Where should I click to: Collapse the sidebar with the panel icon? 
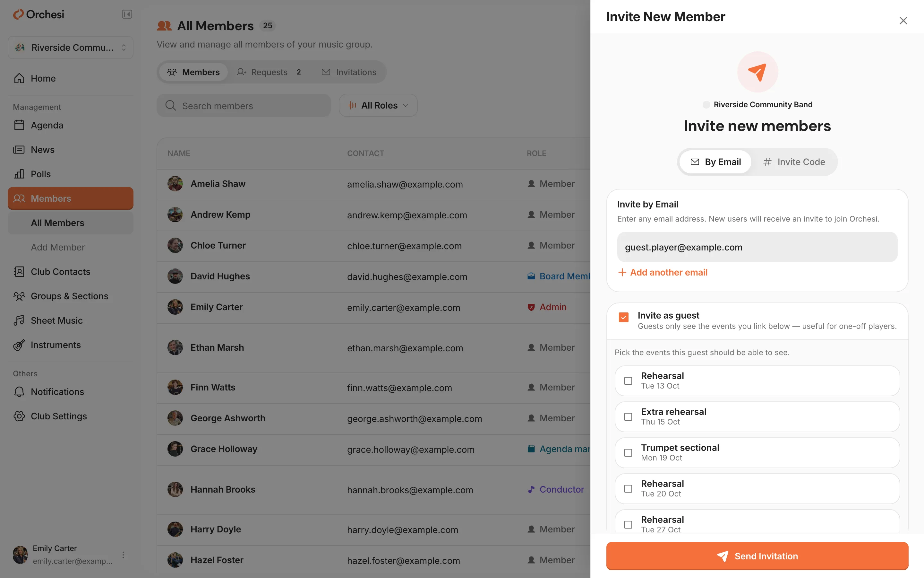pyautogui.click(x=127, y=14)
